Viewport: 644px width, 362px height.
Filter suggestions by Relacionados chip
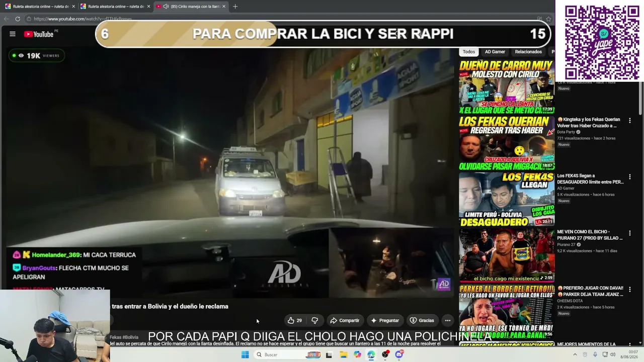[528, 52]
